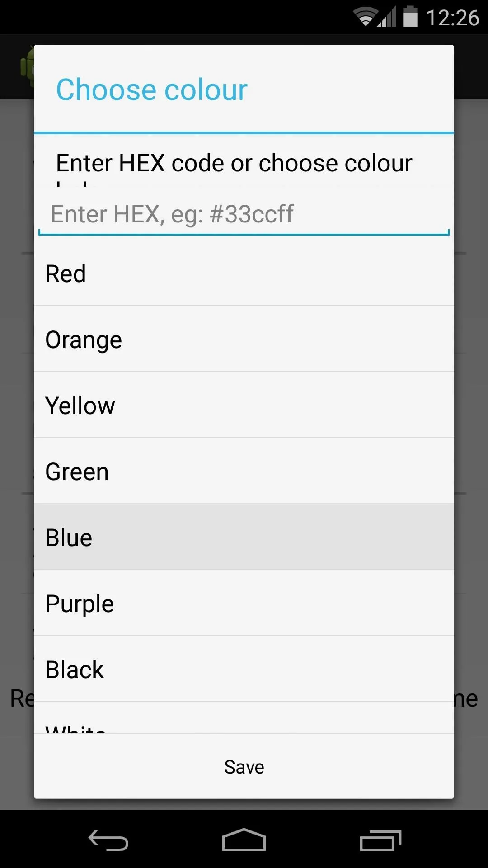Tap the Android home navigation icon

click(244, 840)
